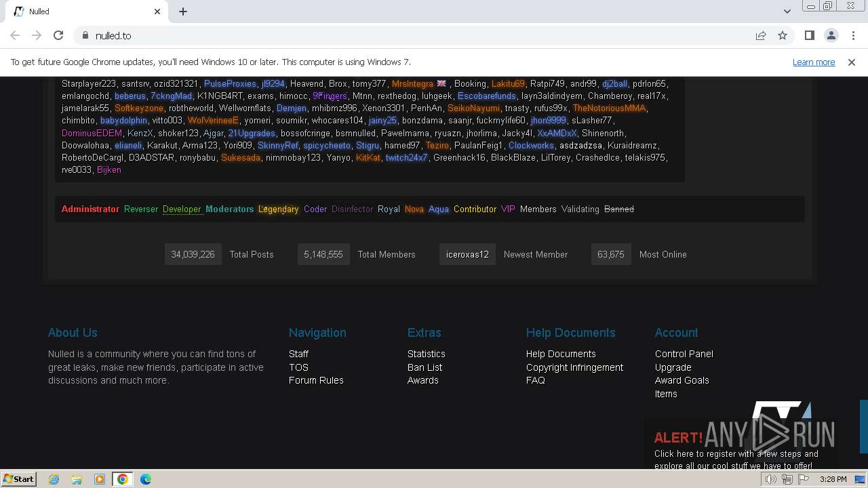
Task: Click Reverser group legend
Action: [141, 209]
